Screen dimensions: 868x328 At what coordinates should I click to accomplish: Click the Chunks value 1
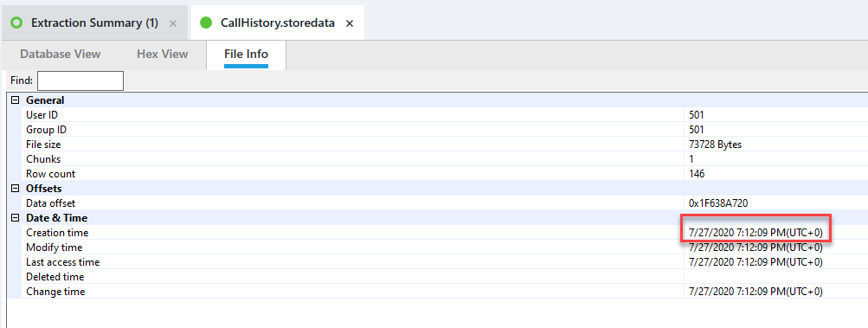pos(692,159)
